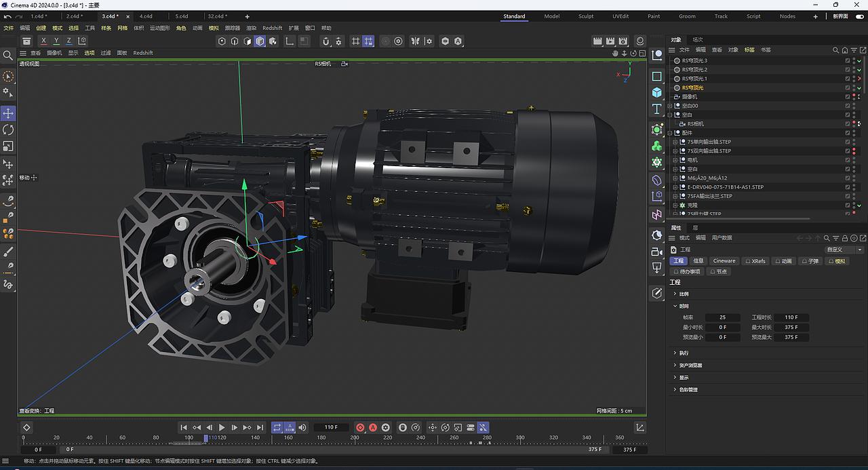The image size is (868, 470).
Task: Expand the 电机 object in tree
Action: (x=675, y=160)
